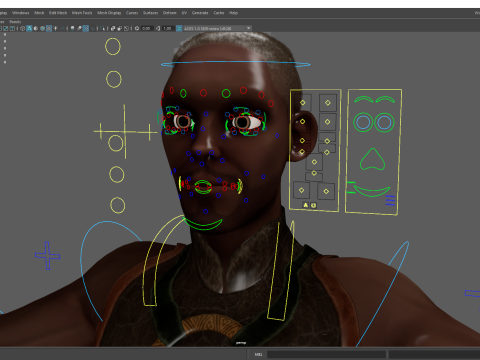Select the green circle control above left eyebrow
Viewport: 480px width, 360px height.
point(183,93)
